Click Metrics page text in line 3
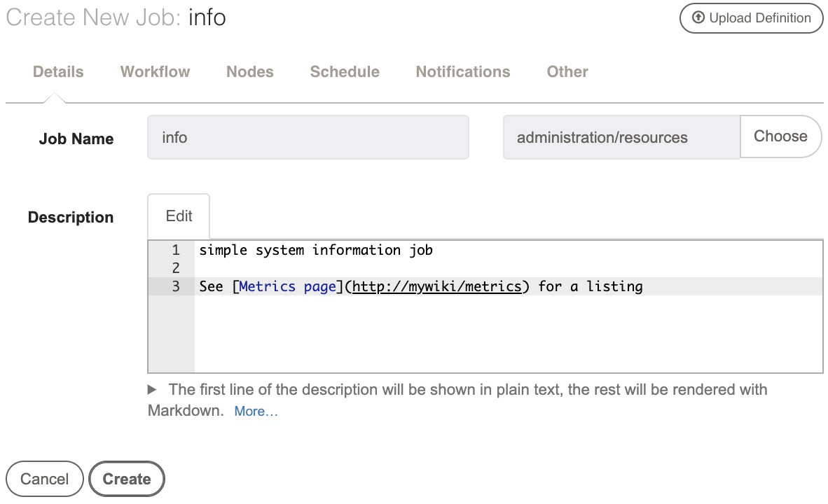Image resolution: width=828 pixels, height=504 pixels. tap(287, 286)
